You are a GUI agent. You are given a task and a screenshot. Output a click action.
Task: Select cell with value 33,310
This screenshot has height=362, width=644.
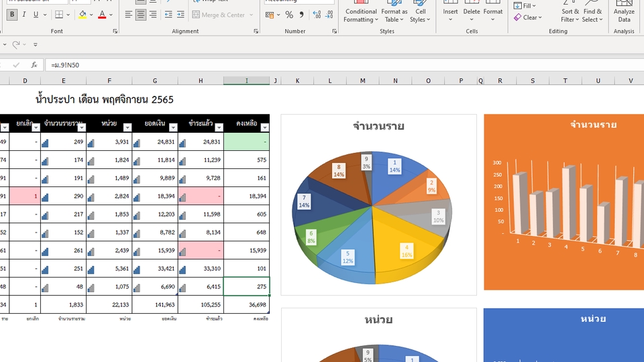(x=201, y=268)
